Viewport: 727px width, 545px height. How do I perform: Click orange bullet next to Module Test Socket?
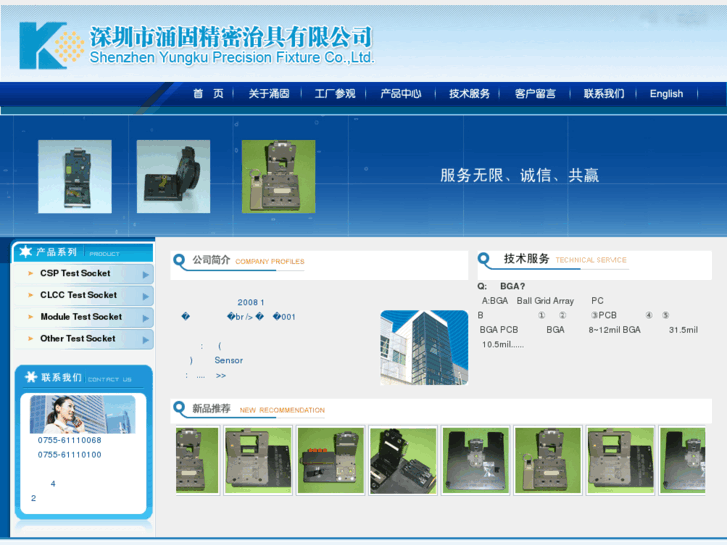31,317
